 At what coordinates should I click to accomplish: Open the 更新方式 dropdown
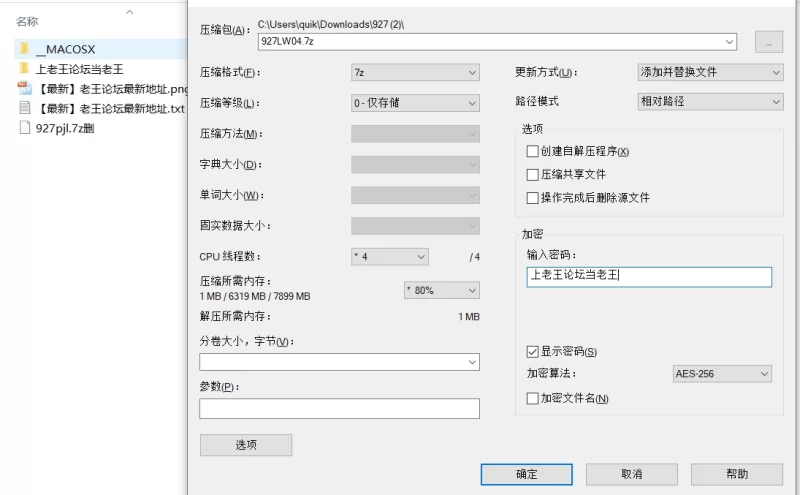(x=710, y=72)
